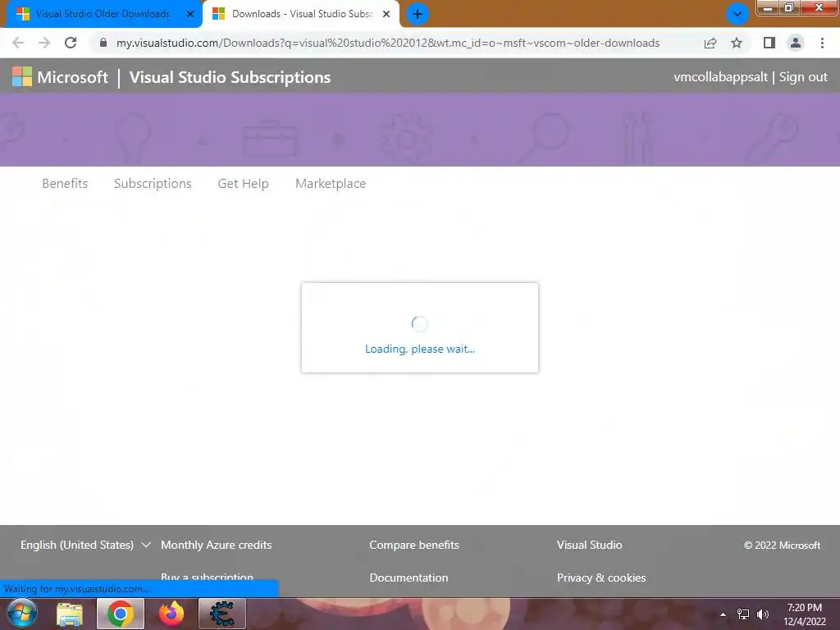This screenshot has width=840, height=630.
Task: Click the vmcollabappsalt account name
Action: 720,76
